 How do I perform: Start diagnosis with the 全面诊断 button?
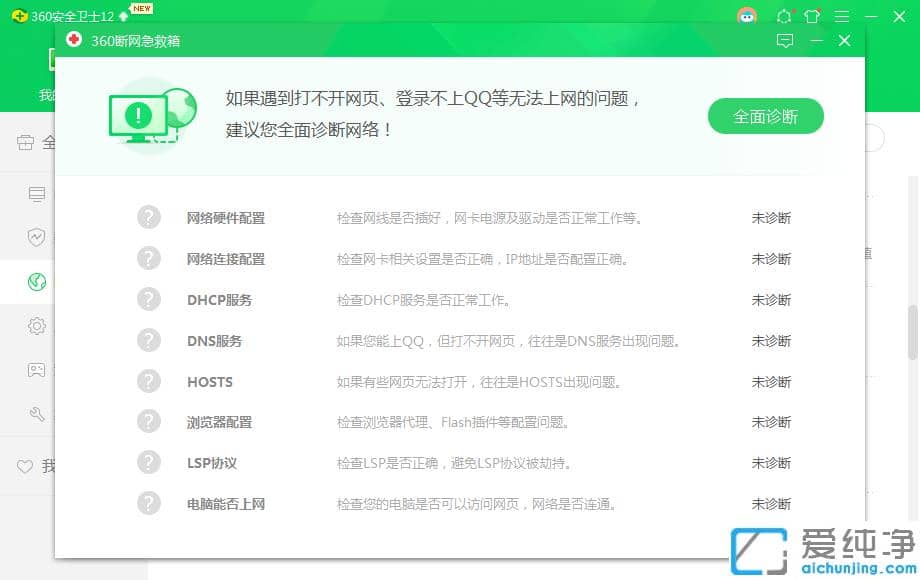coord(765,116)
